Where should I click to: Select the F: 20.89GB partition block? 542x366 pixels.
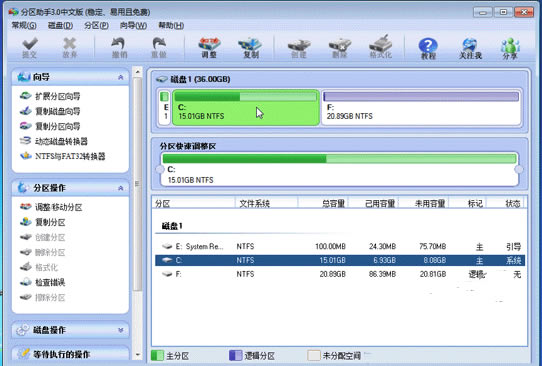coord(421,107)
